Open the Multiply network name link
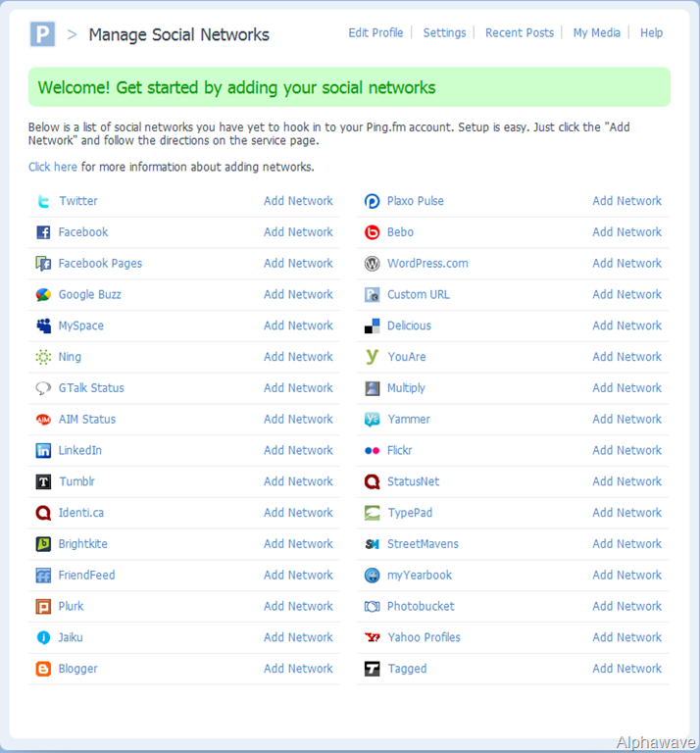The width and height of the screenshot is (700, 753). (x=406, y=388)
